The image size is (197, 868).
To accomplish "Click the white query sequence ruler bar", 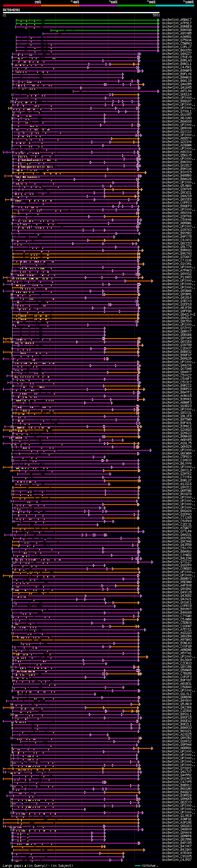I will 81,13.
